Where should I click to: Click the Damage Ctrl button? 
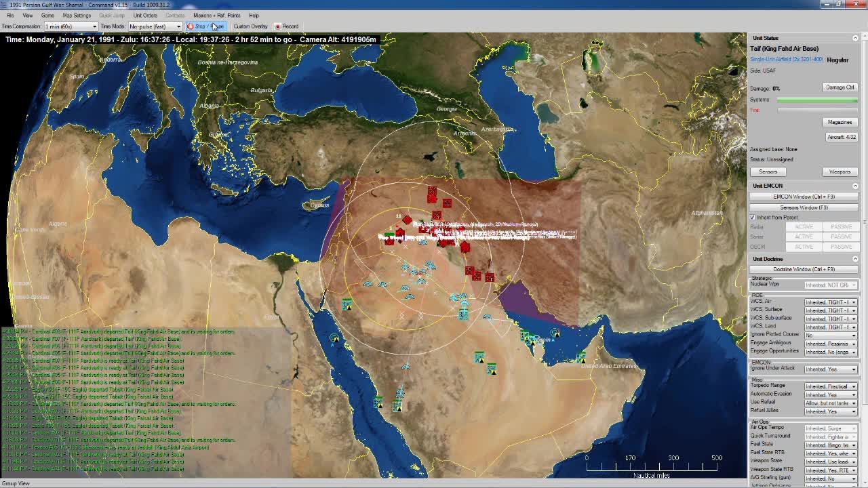point(840,87)
